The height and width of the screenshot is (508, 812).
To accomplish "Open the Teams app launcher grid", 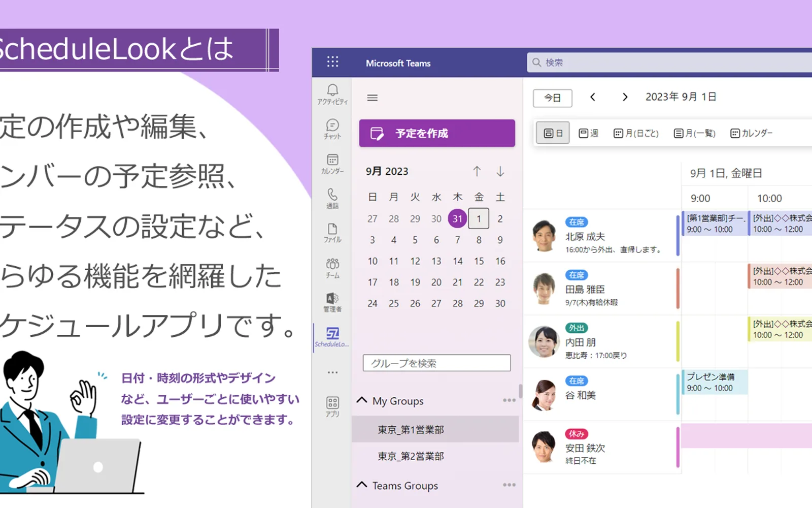I will [332, 62].
